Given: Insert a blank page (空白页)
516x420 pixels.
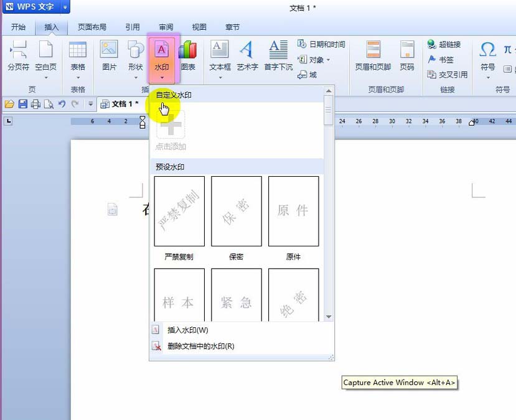Looking at the screenshot, I should coord(45,55).
